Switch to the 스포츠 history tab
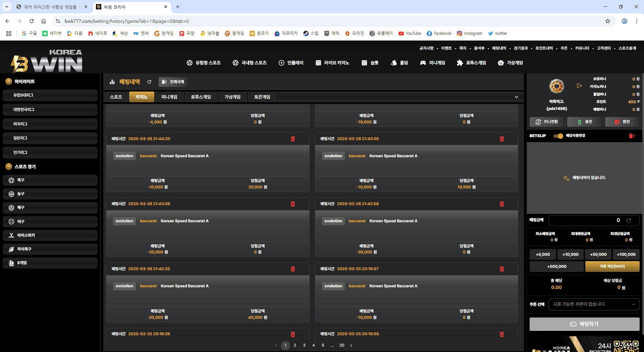The height and width of the screenshot is (352, 644). (116, 97)
